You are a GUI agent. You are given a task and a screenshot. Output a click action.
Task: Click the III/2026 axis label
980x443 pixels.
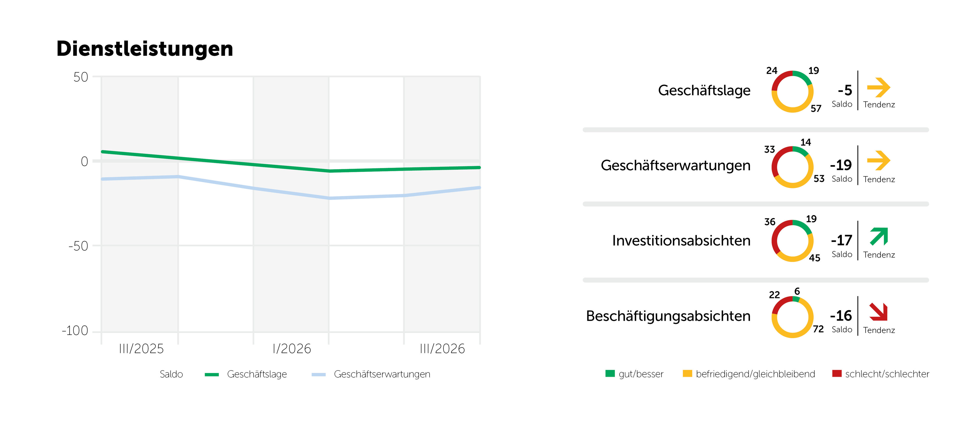(442, 348)
